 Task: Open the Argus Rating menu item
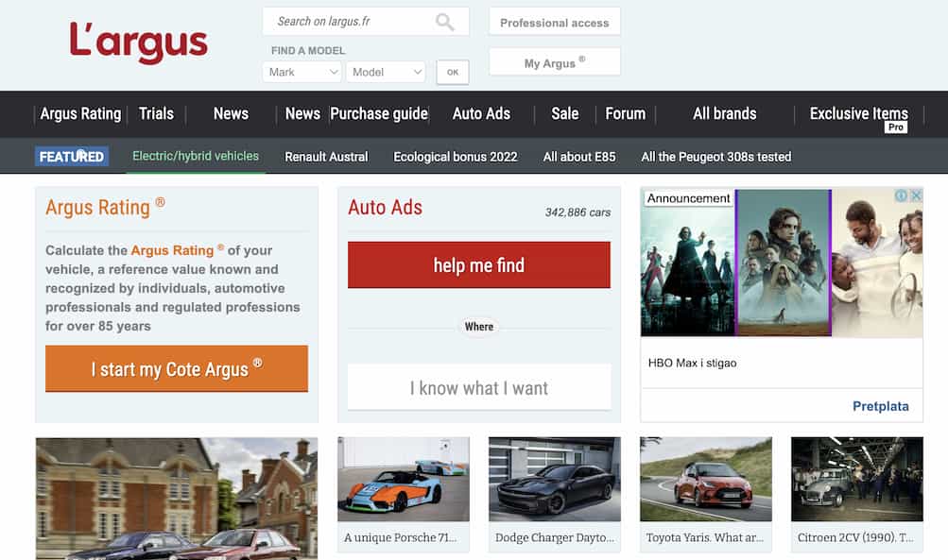(80, 113)
